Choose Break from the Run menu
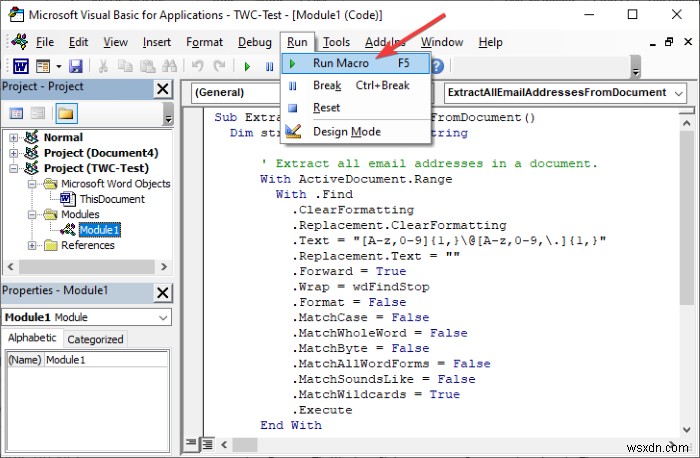Screen dimensions: 700x458 [356, 85]
